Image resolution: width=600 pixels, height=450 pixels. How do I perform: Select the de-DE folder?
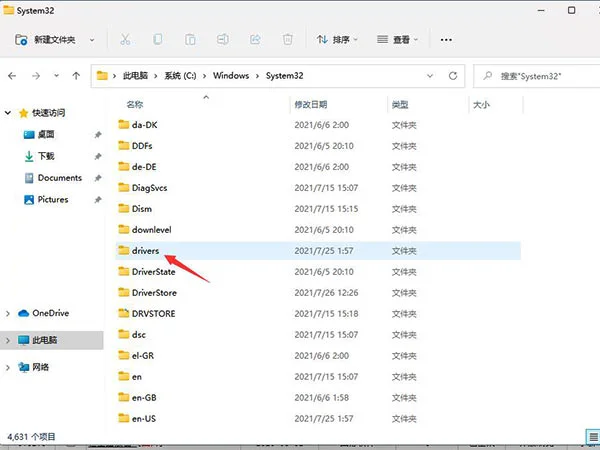[318, 167]
